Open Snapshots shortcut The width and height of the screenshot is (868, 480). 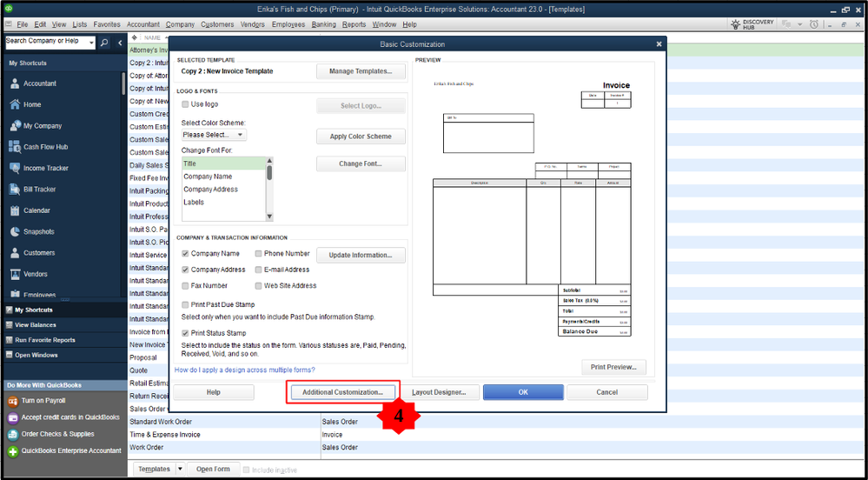(32, 231)
